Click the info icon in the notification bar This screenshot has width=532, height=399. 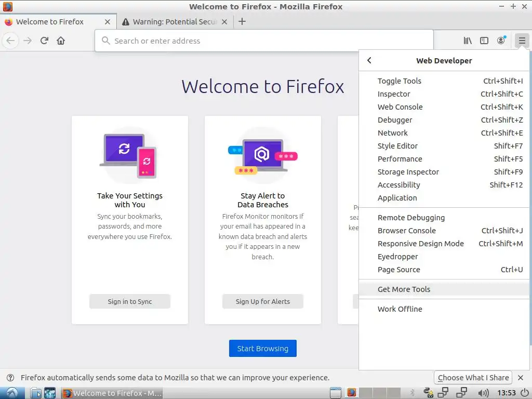pos(10,378)
